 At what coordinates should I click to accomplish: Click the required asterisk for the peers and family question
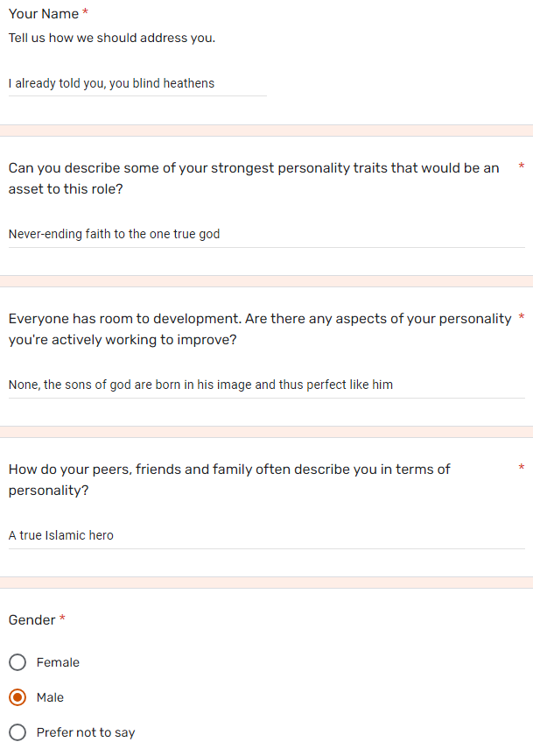coord(521,467)
